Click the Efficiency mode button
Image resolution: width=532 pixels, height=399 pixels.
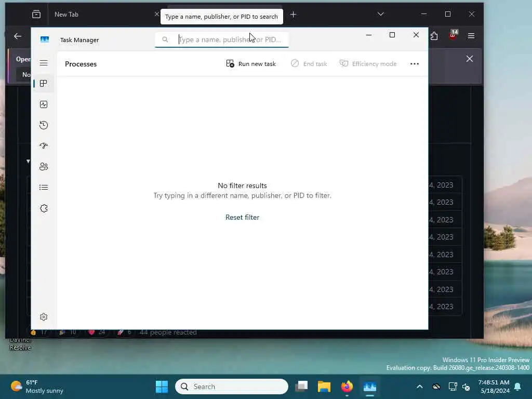368,64
